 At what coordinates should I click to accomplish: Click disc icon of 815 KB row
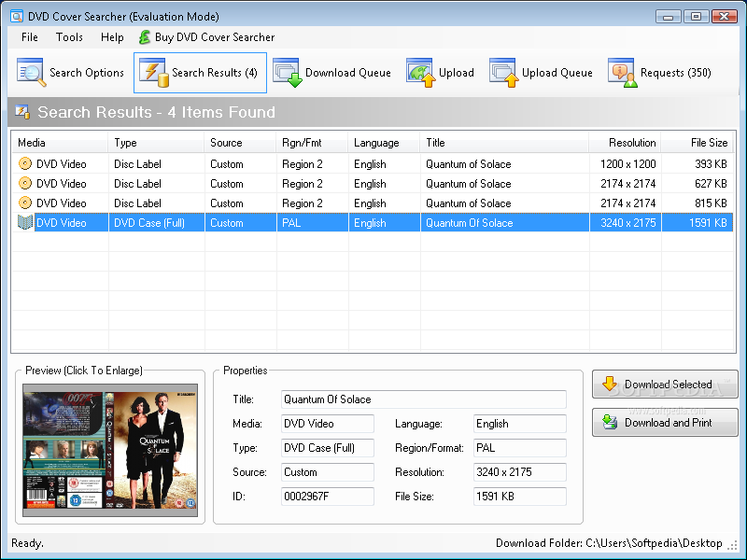25,203
